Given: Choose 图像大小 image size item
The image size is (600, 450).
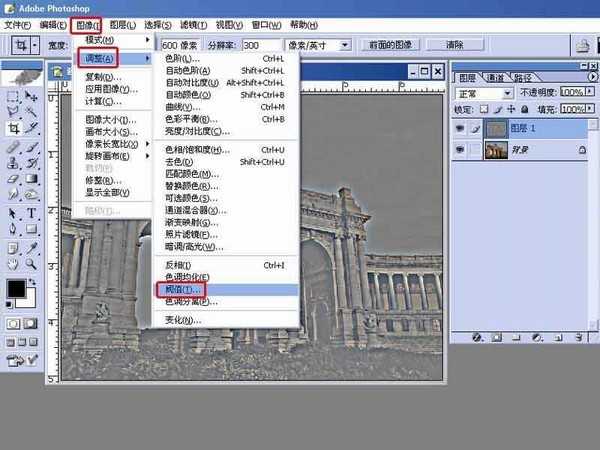Looking at the screenshot, I should [x=113, y=120].
